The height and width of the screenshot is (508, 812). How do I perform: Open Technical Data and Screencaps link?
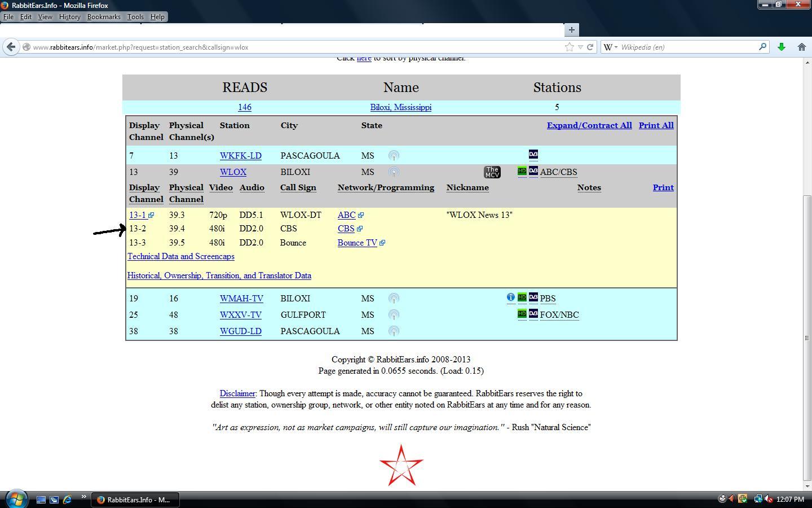tap(181, 257)
